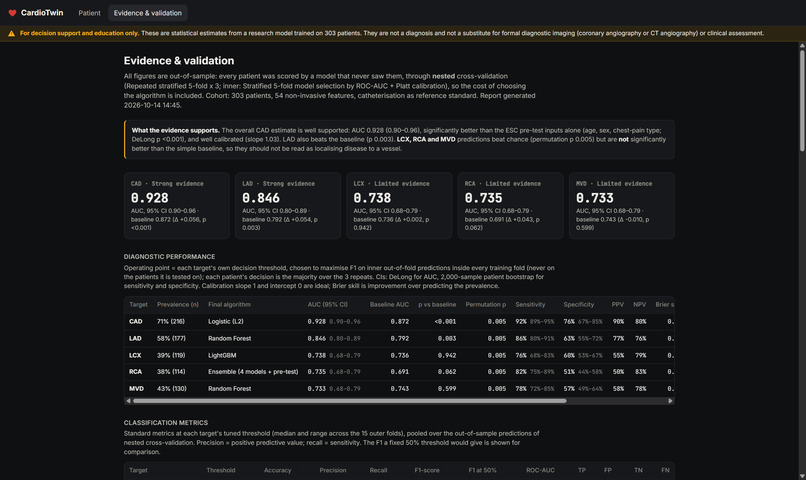This screenshot has width=806, height=480.
Task: Select the MVD Limited evidence card
Action: pos(621,206)
